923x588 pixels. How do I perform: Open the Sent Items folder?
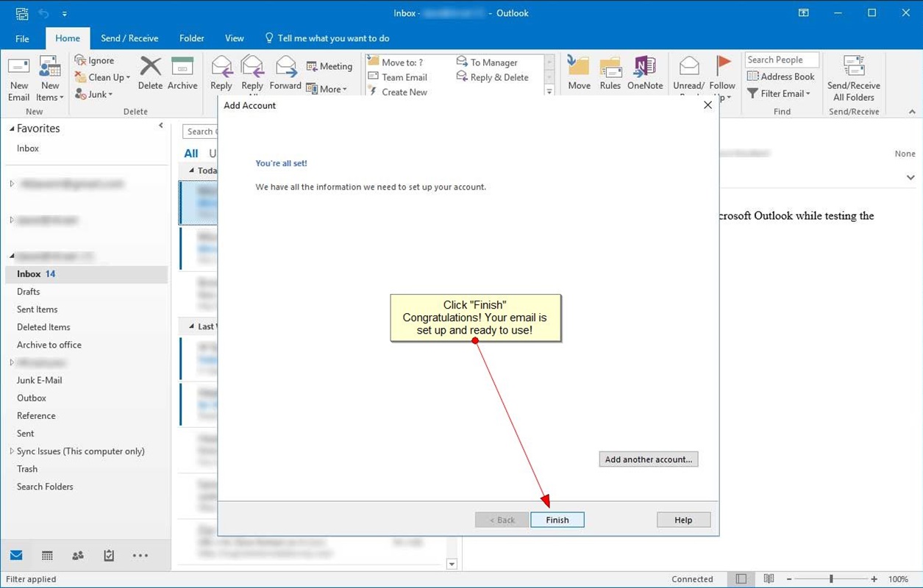(38, 309)
